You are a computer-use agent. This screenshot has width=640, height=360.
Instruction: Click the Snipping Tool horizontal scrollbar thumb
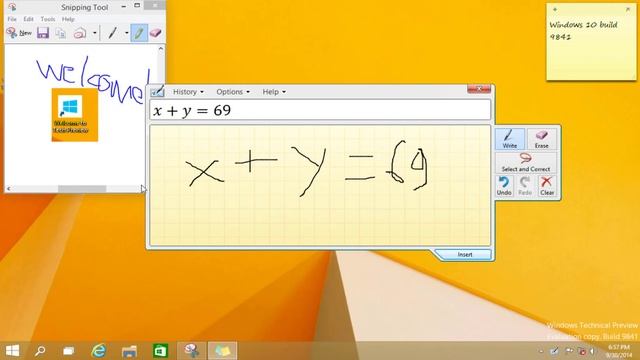pos(82,189)
